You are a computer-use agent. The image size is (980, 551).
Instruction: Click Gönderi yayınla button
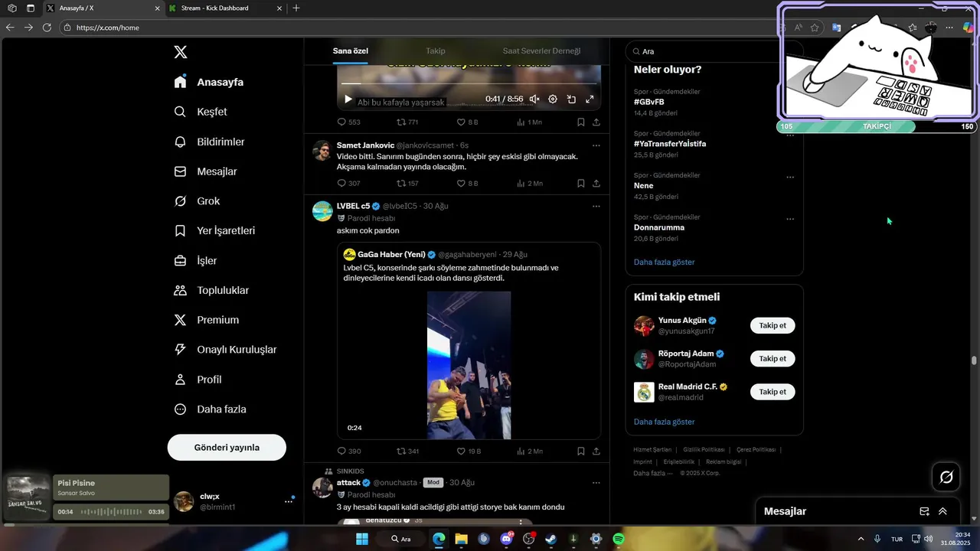pos(227,448)
